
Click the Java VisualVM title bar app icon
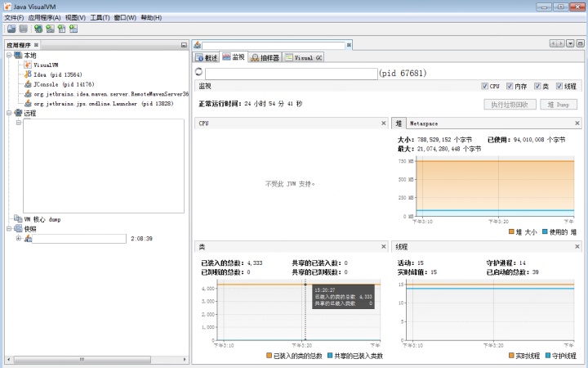pyautogui.click(x=7, y=7)
